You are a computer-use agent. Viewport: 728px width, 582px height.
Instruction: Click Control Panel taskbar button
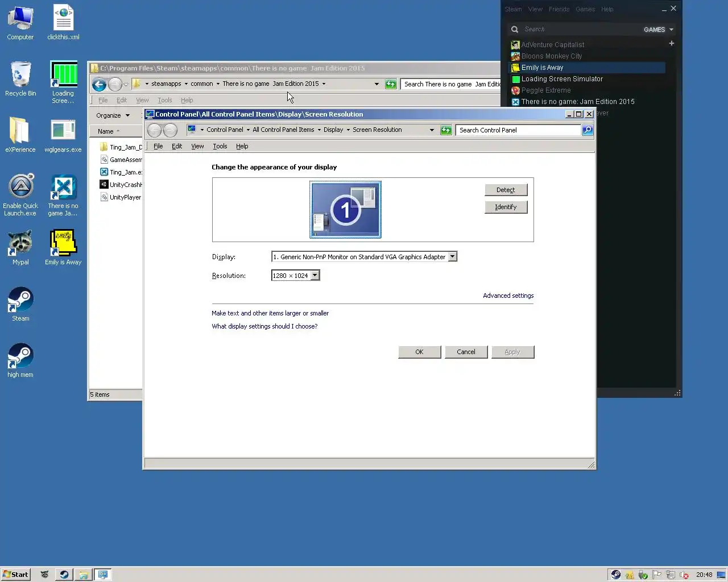tap(103, 575)
